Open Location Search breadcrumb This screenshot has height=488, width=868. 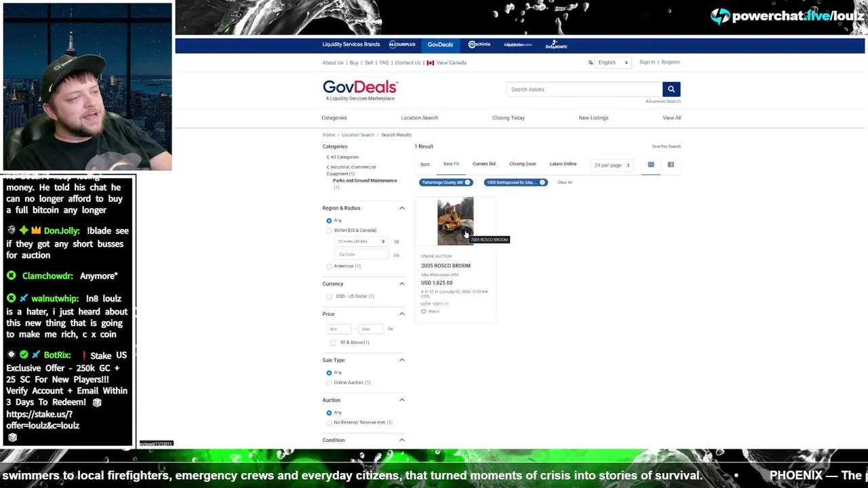[358, 135]
